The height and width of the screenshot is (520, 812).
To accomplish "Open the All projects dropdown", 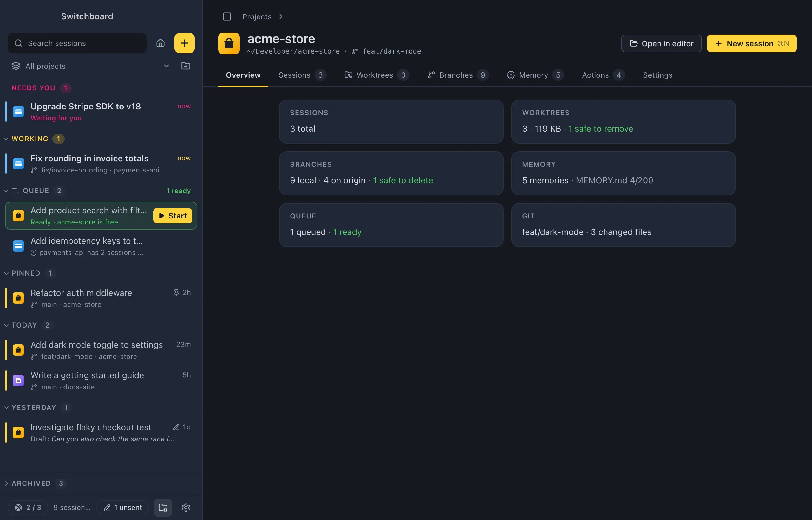I will pos(90,66).
